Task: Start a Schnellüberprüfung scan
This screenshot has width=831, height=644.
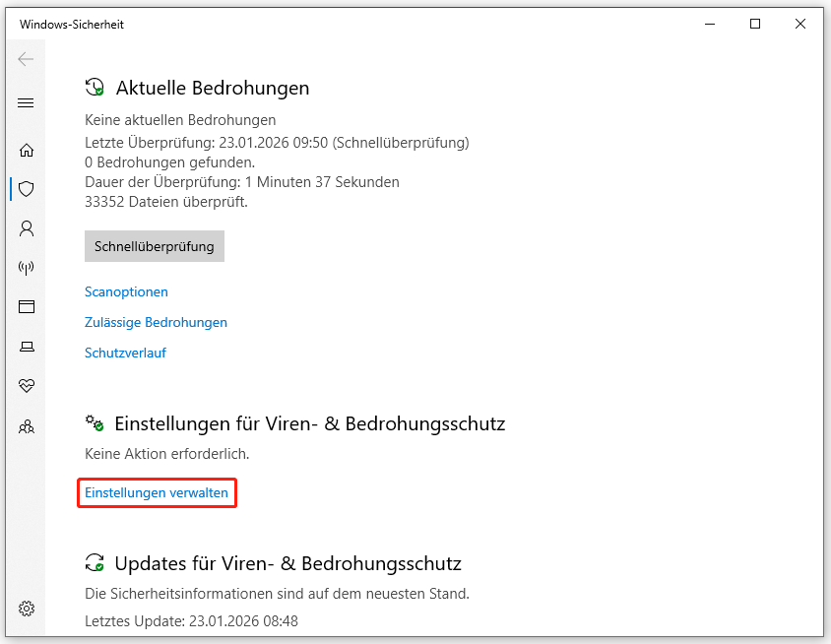Action: [x=155, y=246]
